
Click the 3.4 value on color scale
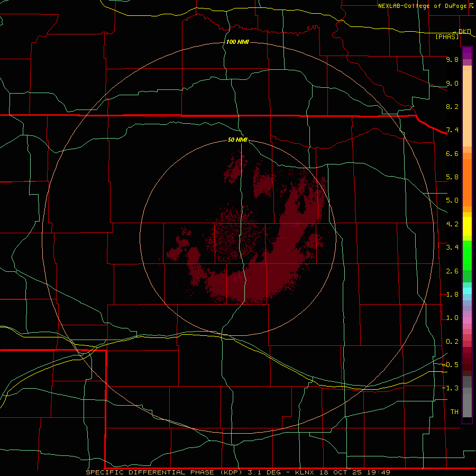452,248
